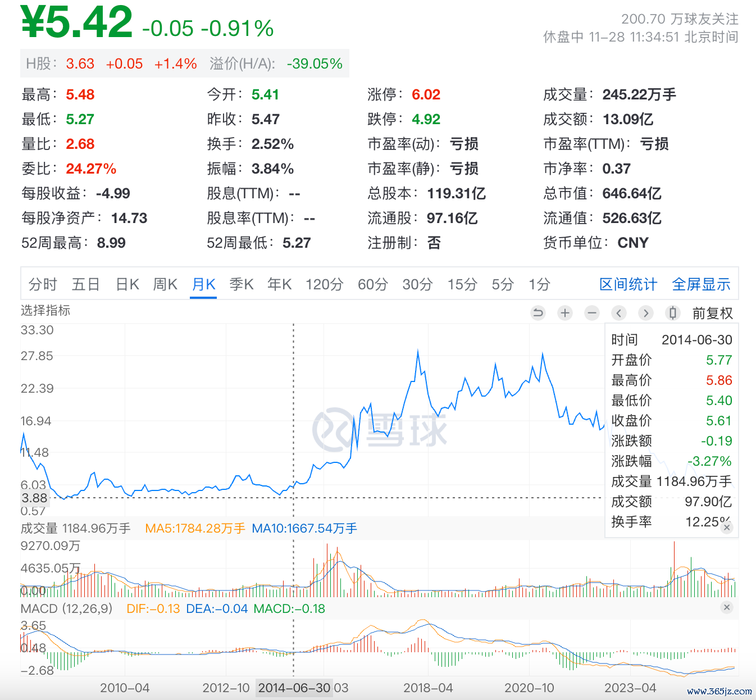Viewport: 756px width, 700px height.
Task: Switch to the 分时 tab
Action: pyautogui.click(x=43, y=285)
